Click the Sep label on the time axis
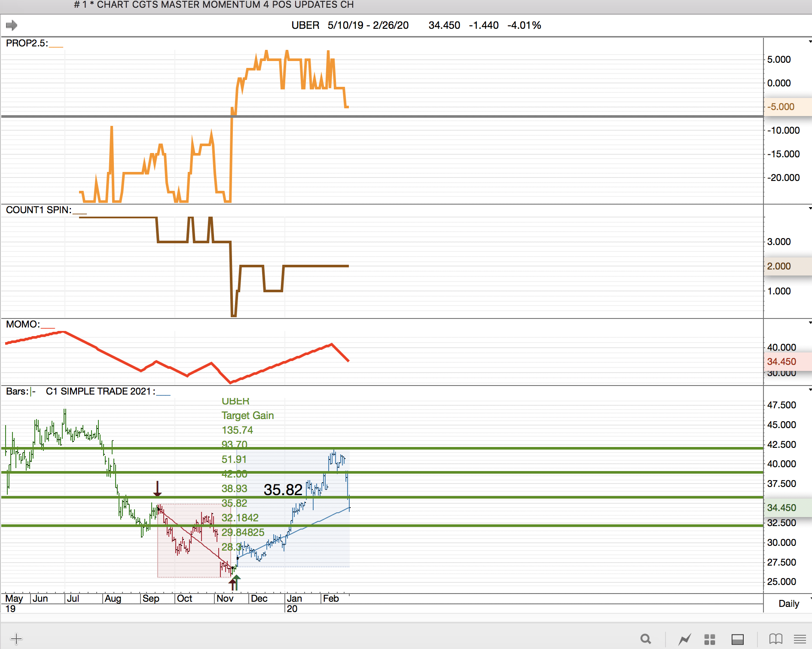 (x=151, y=599)
